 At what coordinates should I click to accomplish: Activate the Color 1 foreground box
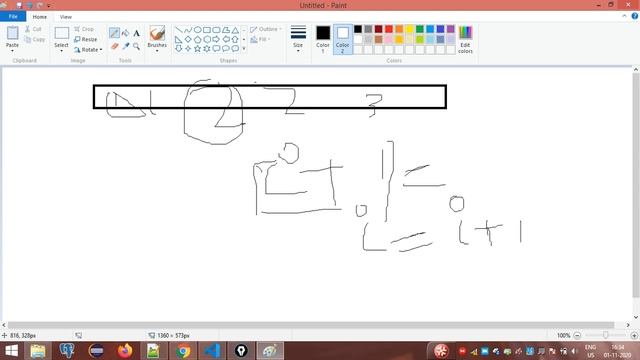click(x=323, y=39)
